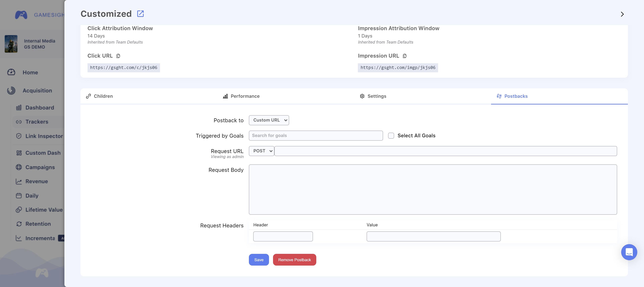Screen dimensions: 644x287
Task: Click the Revenue line chart icon
Action: (19, 182)
